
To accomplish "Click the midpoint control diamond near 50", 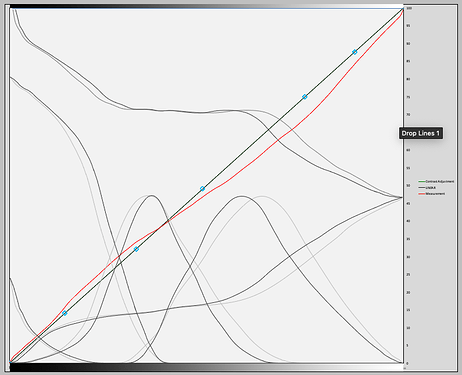I will pyautogui.click(x=202, y=189).
